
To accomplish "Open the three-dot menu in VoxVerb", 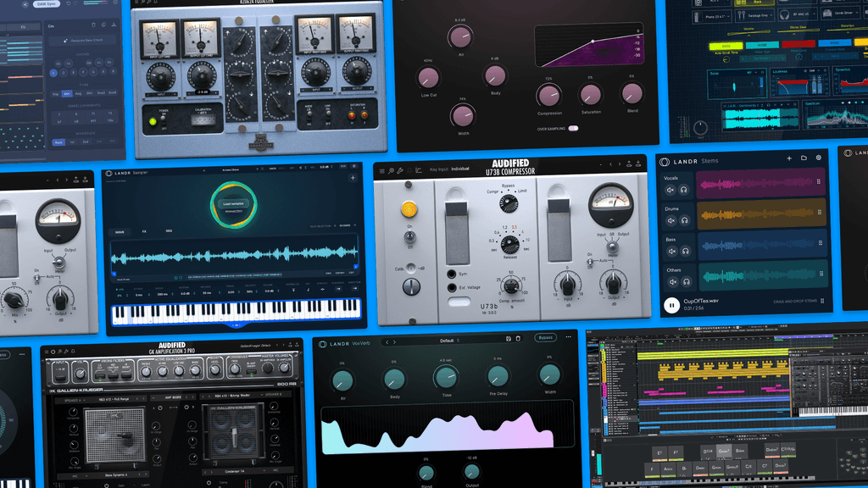I will tap(567, 337).
